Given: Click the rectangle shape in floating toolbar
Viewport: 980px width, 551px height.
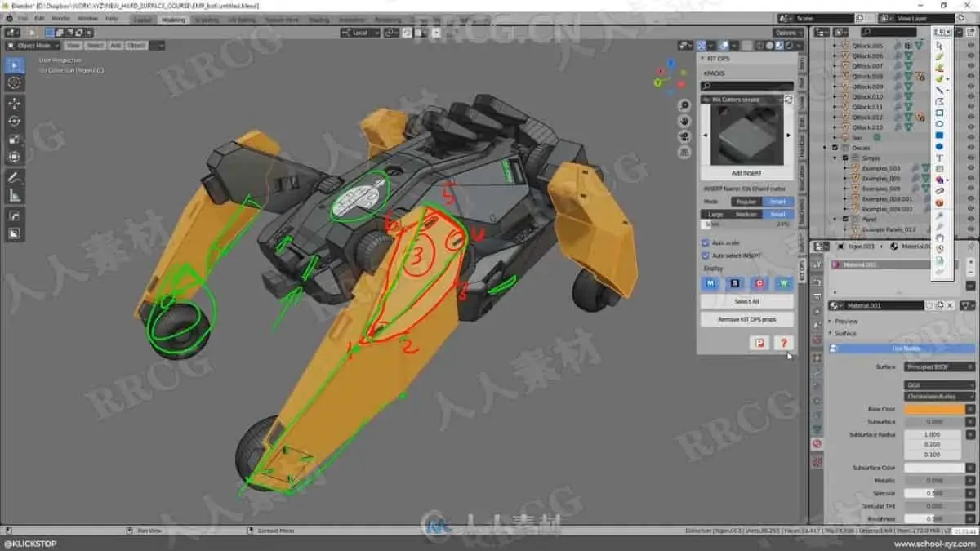Looking at the screenshot, I should [x=940, y=113].
